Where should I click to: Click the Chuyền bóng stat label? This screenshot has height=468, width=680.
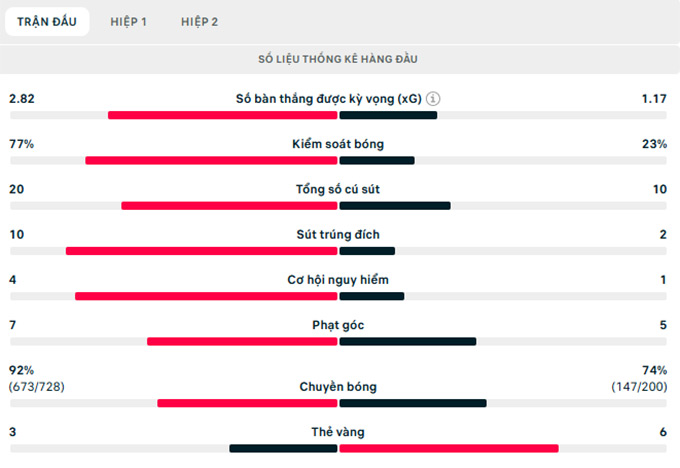point(339,387)
